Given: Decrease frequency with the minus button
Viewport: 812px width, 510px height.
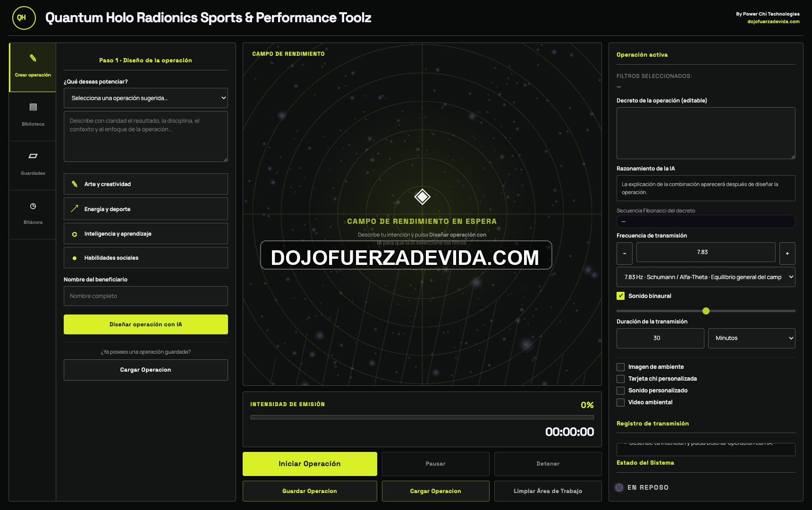Looking at the screenshot, I should 625,254.
